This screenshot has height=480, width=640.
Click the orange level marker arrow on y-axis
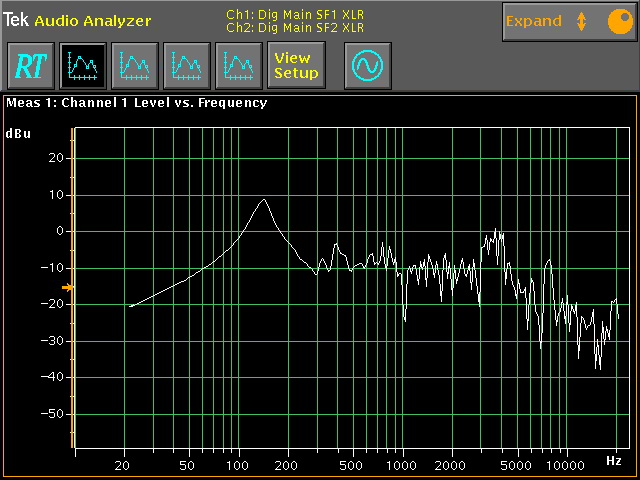click(x=67, y=288)
